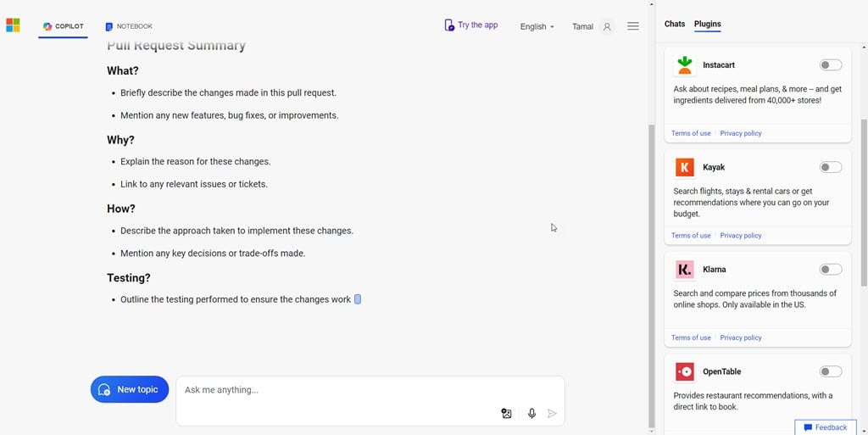The height and width of the screenshot is (435, 868).
Task: Open Kayak Privacy policy link
Action: [741, 236]
